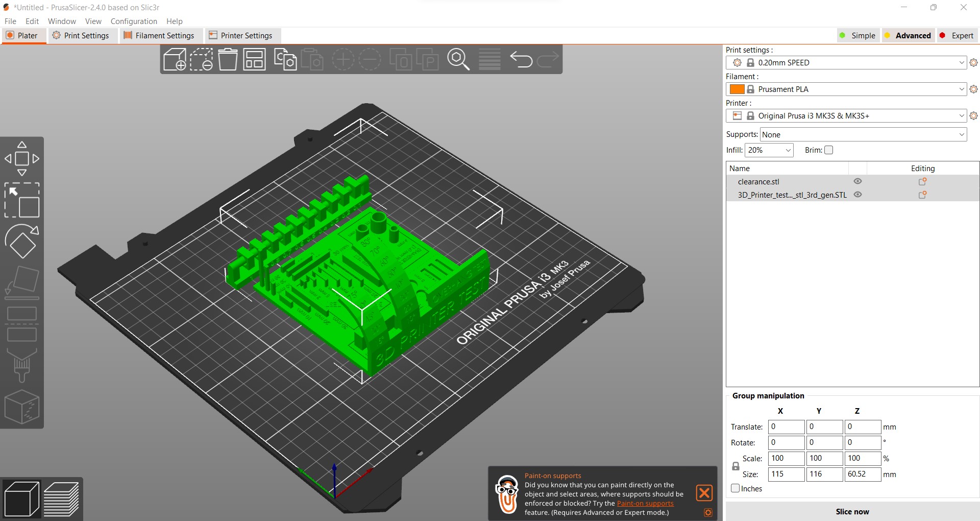Click the Split to parts icon
The image size is (980, 521).
pyautogui.click(x=427, y=60)
